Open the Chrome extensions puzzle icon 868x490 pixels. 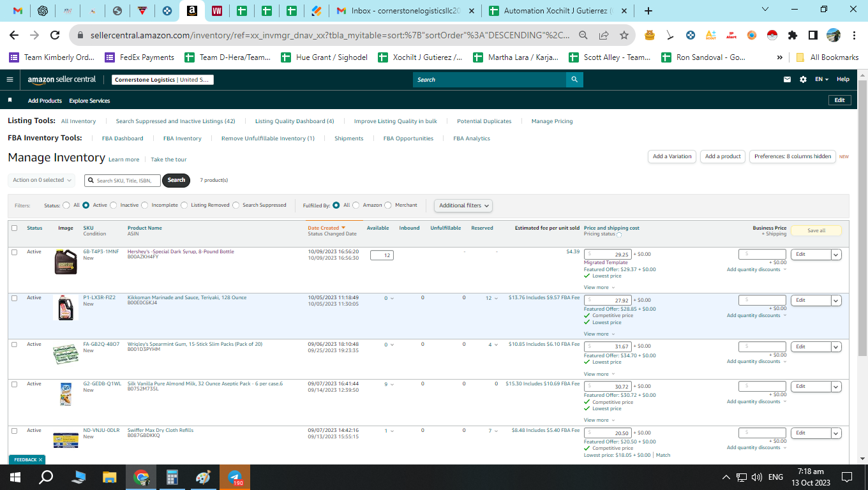(x=793, y=35)
